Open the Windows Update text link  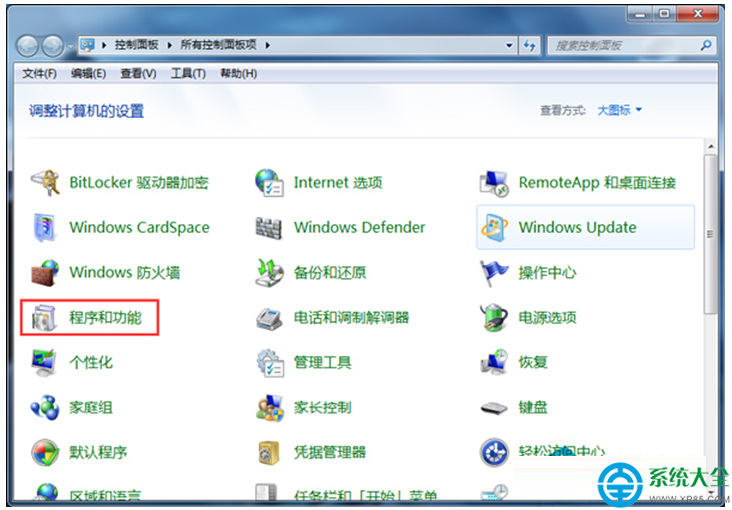tap(577, 227)
